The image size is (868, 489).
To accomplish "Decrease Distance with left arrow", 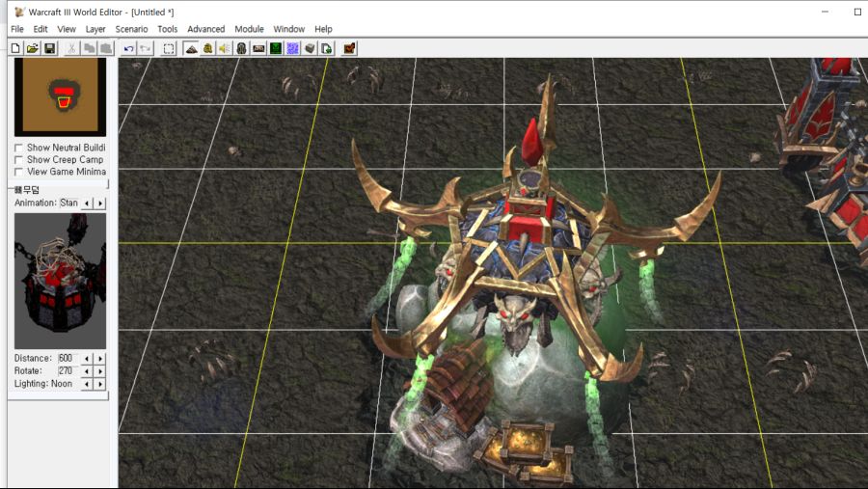I will click(x=87, y=358).
